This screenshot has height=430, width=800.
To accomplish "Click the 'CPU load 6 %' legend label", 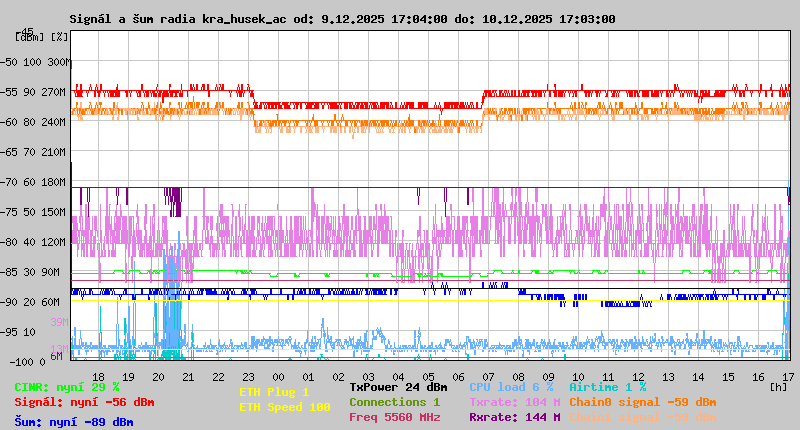I will point(511,387).
